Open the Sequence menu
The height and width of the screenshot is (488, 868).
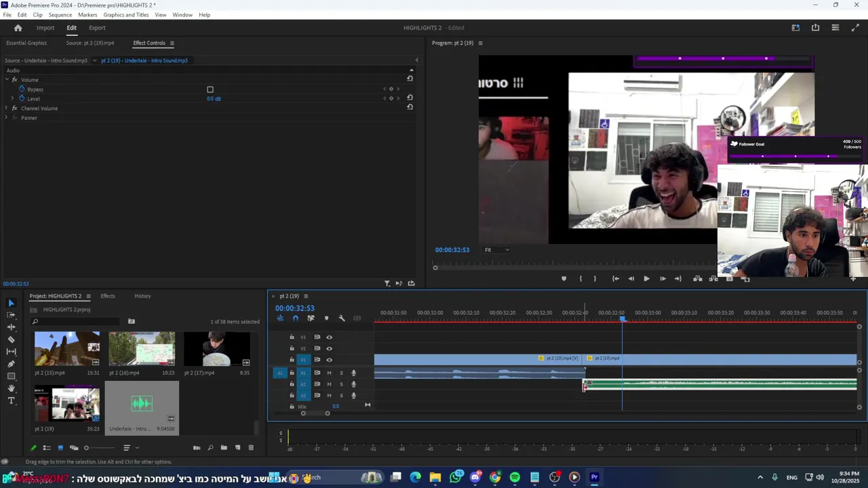tap(60, 14)
